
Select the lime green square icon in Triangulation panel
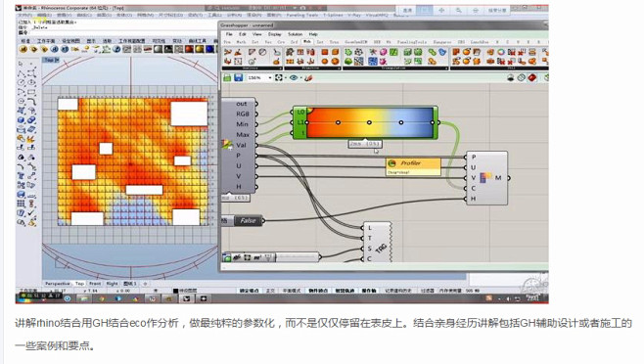click(393, 52)
